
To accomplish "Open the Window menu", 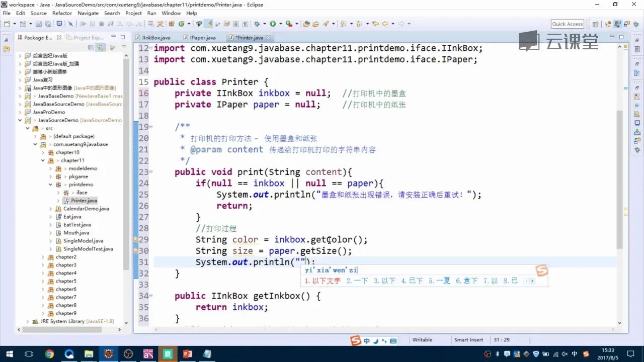I will 171,13.
